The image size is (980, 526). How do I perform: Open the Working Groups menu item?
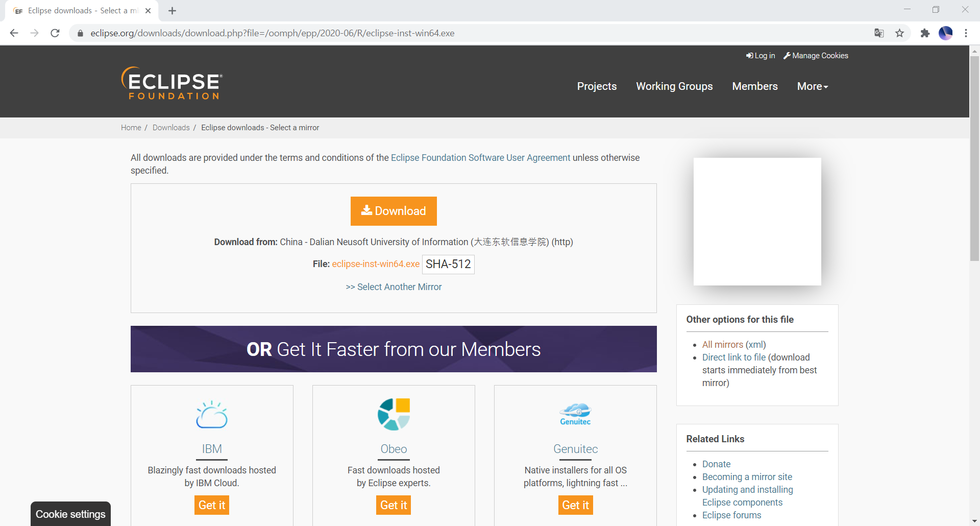(x=674, y=86)
